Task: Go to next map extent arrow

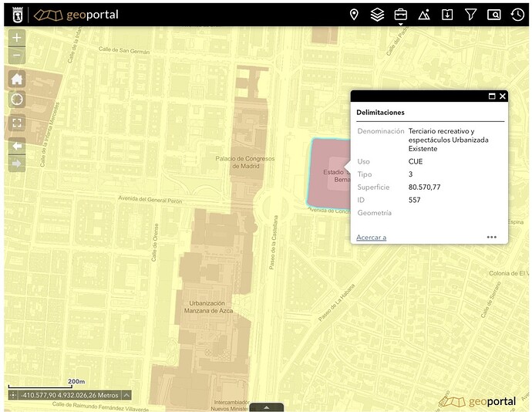Action: [x=17, y=164]
